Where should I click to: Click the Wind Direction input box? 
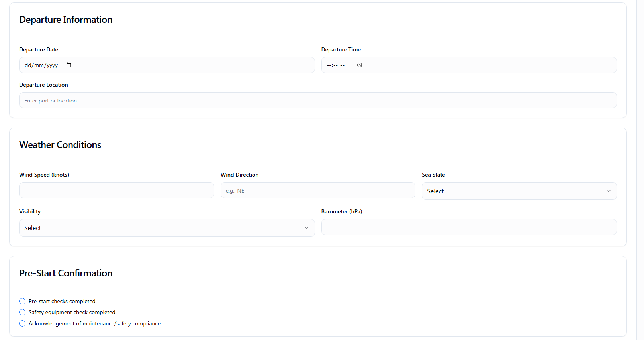click(x=318, y=190)
